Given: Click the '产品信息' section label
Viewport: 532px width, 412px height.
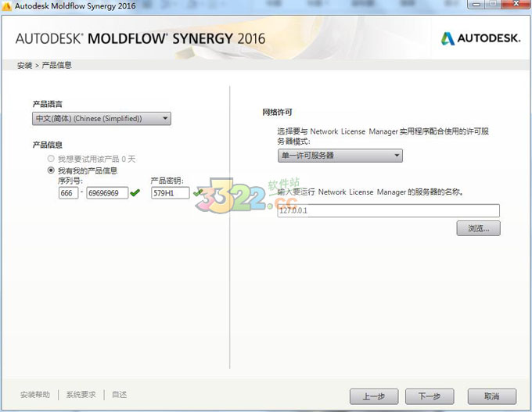Looking at the screenshot, I should point(48,145).
